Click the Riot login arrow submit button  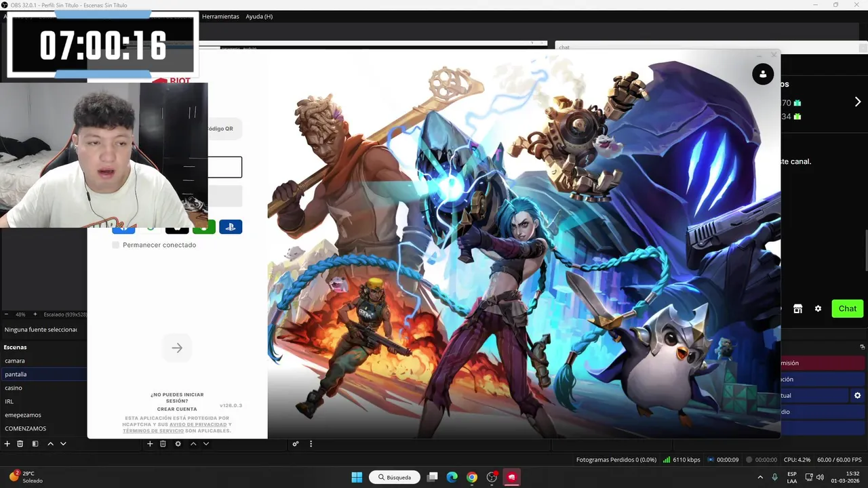177,348
